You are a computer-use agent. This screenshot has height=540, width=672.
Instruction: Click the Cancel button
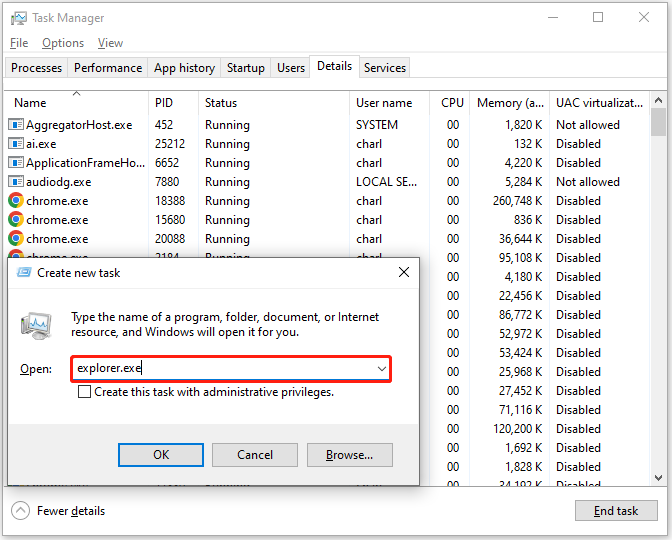pos(255,455)
